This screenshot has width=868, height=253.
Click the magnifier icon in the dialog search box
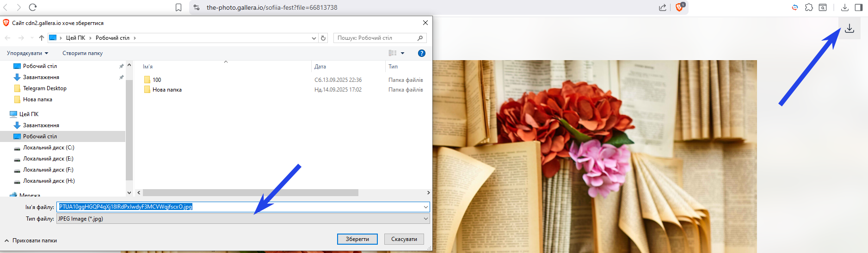pos(420,38)
